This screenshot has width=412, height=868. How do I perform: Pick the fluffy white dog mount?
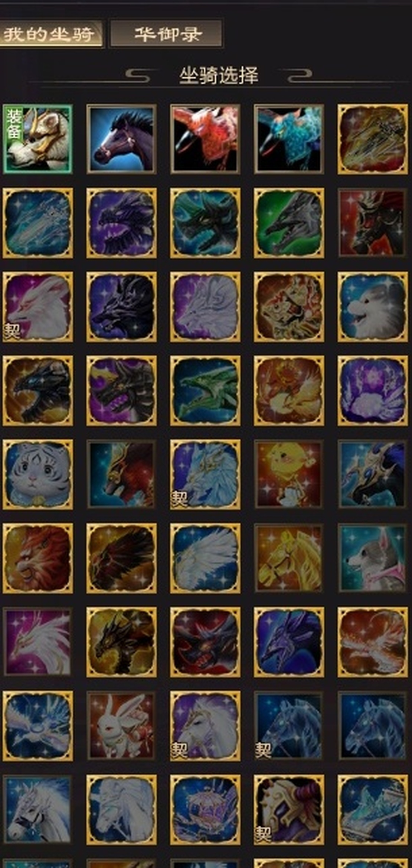(x=373, y=307)
